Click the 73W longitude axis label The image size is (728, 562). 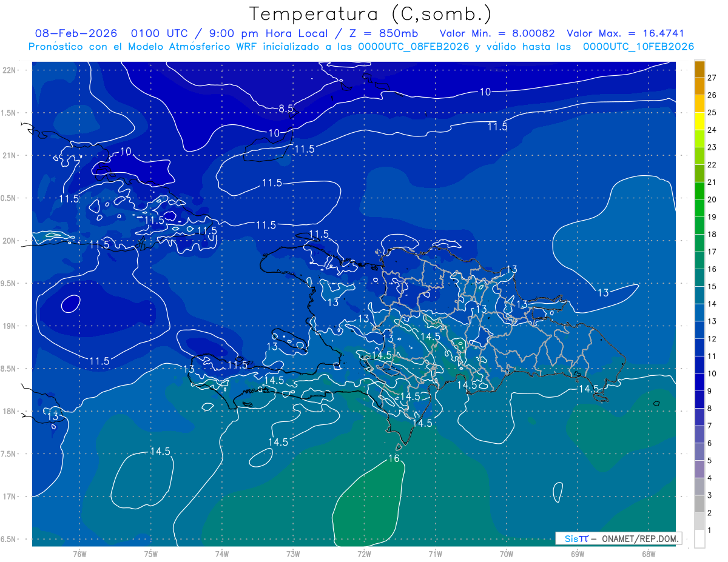pos(293,554)
